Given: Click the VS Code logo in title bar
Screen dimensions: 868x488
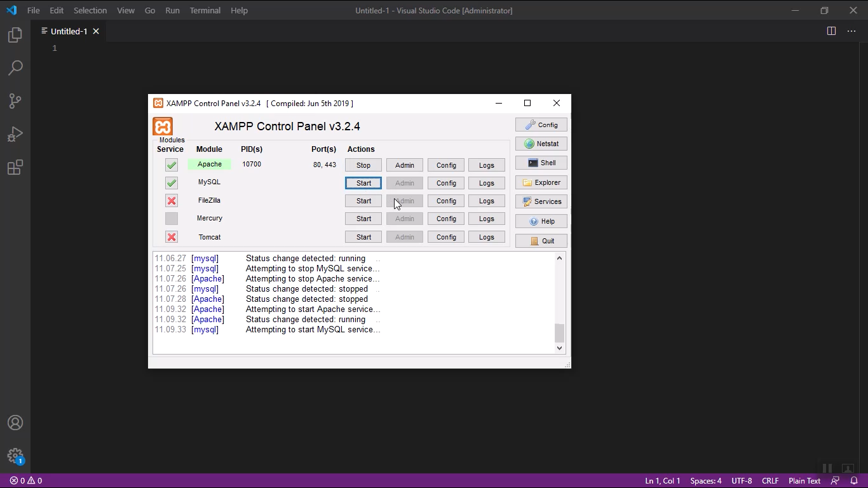Looking at the screenshot, I should [11, 10].
